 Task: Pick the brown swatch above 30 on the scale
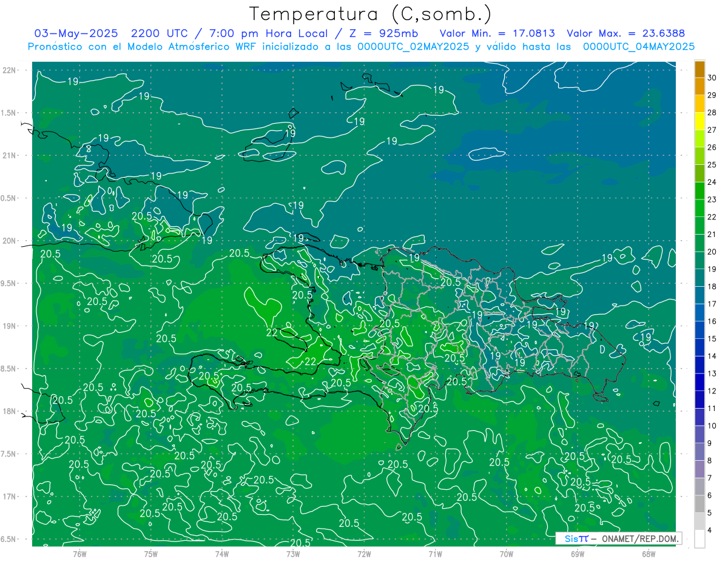(699, 69)
